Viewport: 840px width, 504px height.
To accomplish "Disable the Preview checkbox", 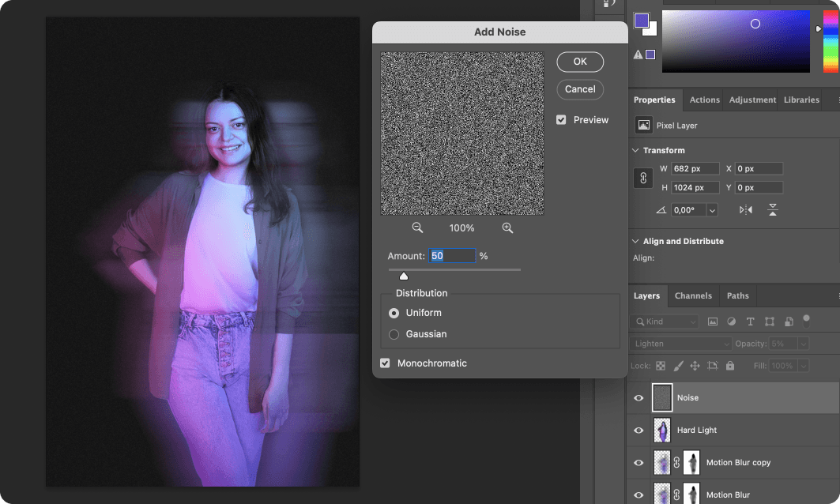I will coord(561,119).
